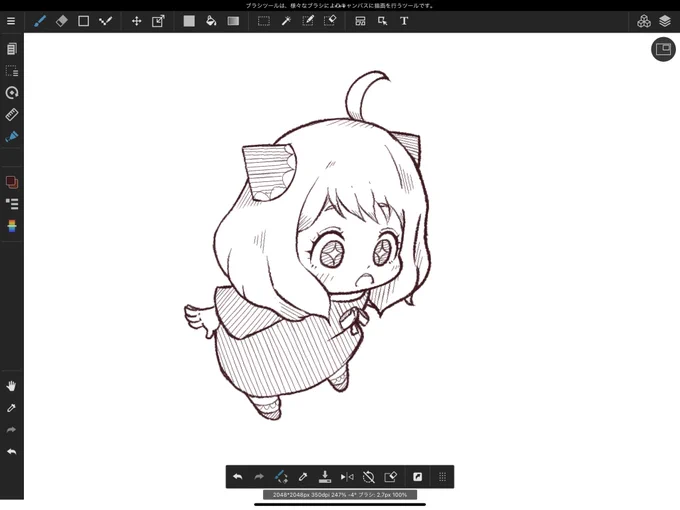Select the rectangular Selection tool
Screen dimensions: 680x510
coord(264,21)
